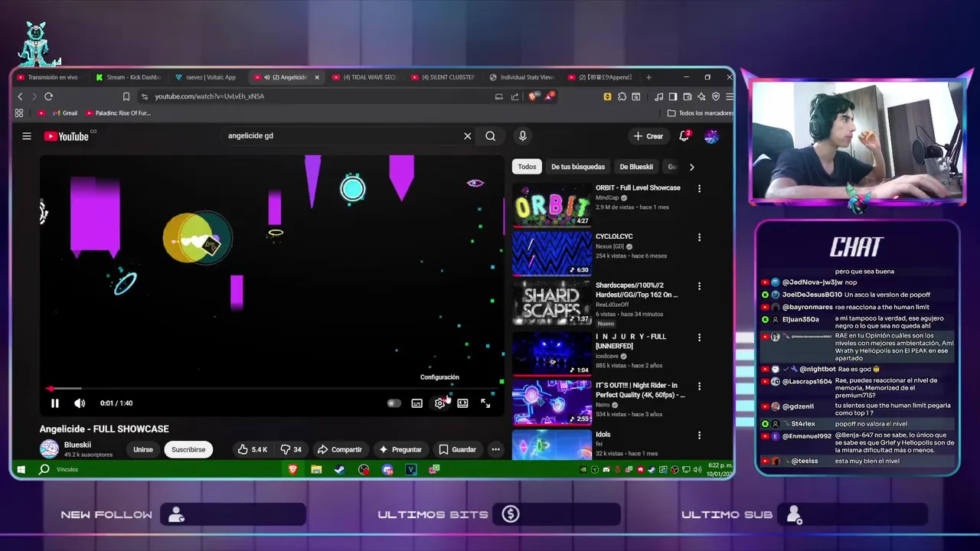This screenshot has height=551, width=980.
Task: Like the video showing 5.4 K
Action: pyautogui.click(x=252, y=450)
